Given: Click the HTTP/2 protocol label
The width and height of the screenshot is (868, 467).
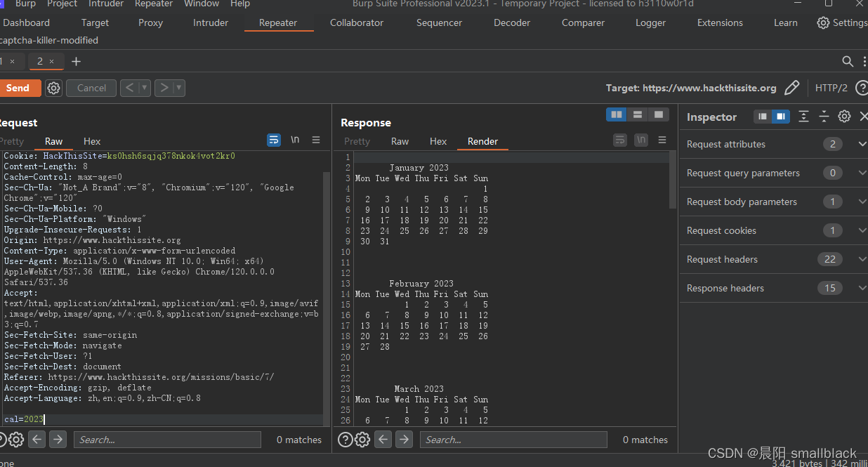Looking at the screenshot, I should tap(831, 88).
